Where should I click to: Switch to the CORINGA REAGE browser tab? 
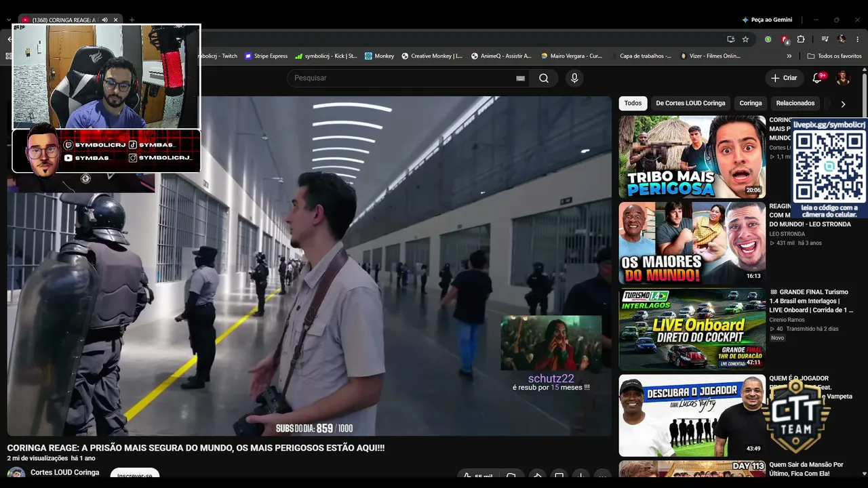point(64,20)
